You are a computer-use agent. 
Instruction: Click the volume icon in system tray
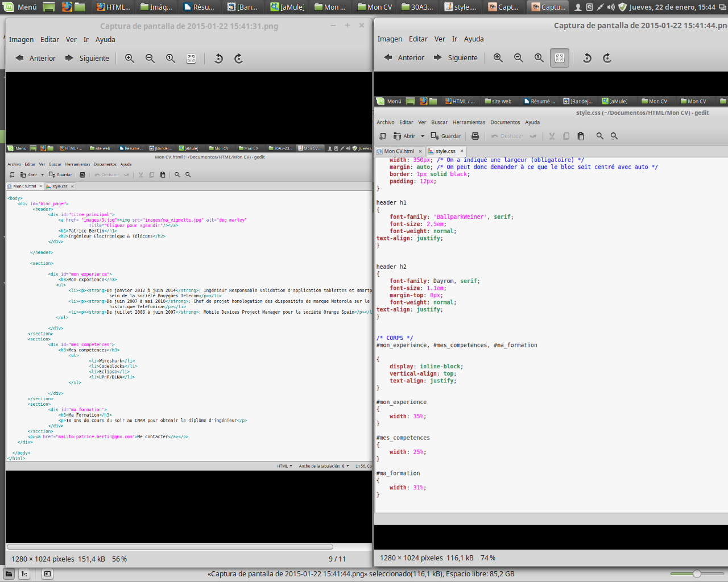pos(611,7)
